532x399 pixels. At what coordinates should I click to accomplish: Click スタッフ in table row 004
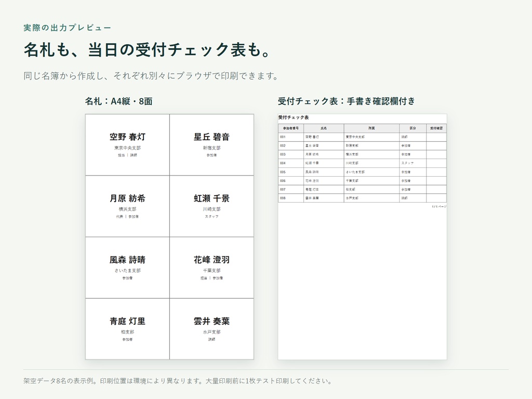click(407, 163)
